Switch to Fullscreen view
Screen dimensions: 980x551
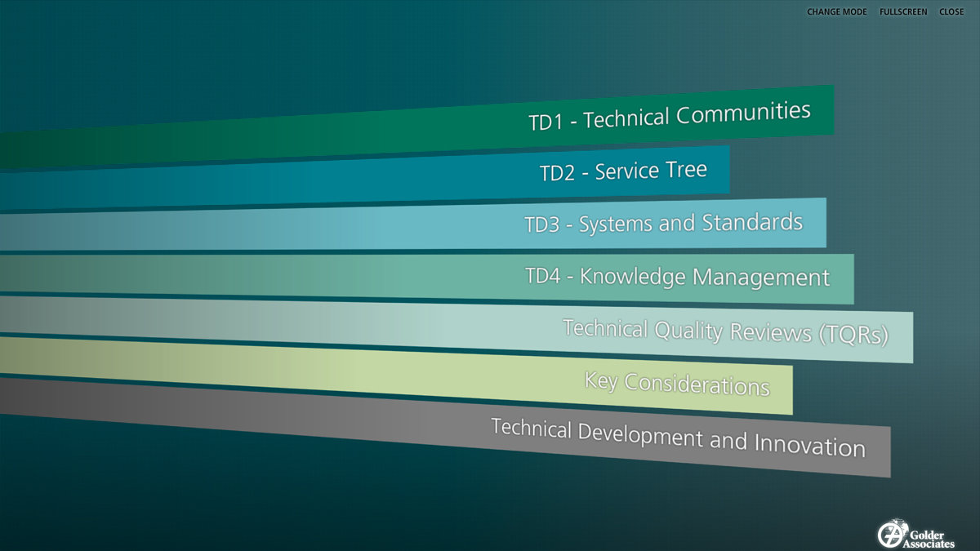(903, 12)
